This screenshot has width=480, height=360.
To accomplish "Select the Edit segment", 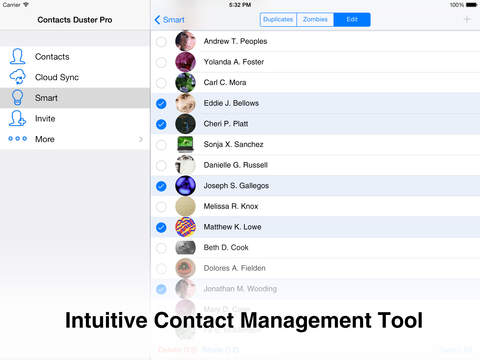I will click(352, 20).
